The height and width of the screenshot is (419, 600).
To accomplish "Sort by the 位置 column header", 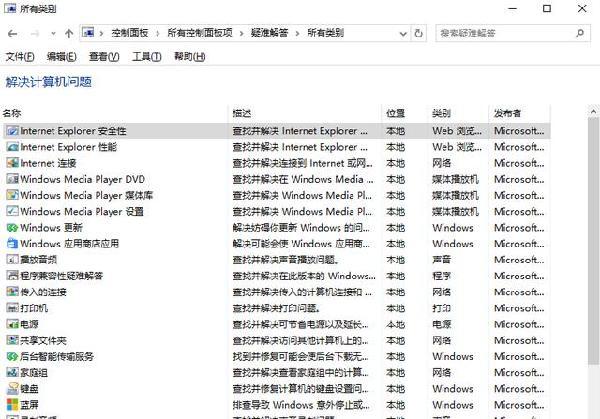I will [395, 113].
